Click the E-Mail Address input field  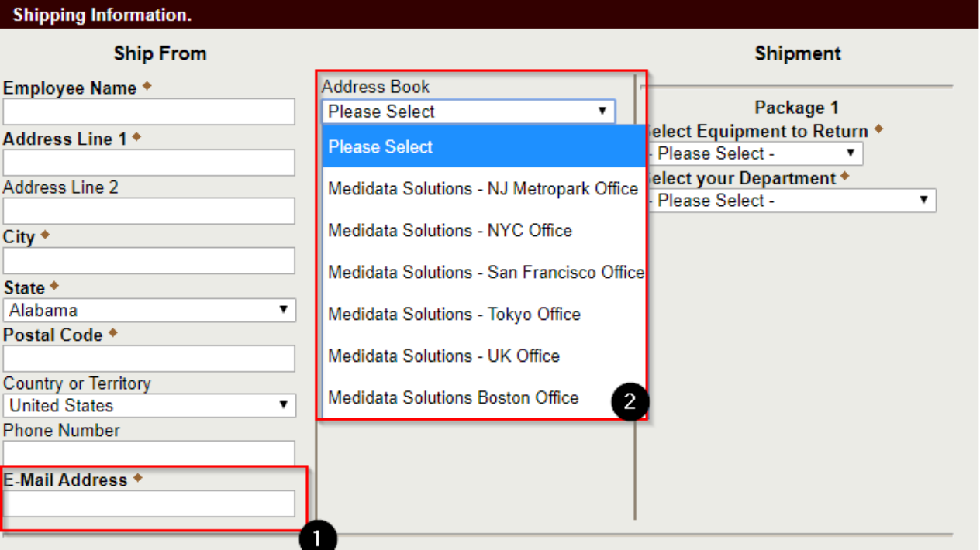pyautogui.click(x=149, y=504)
